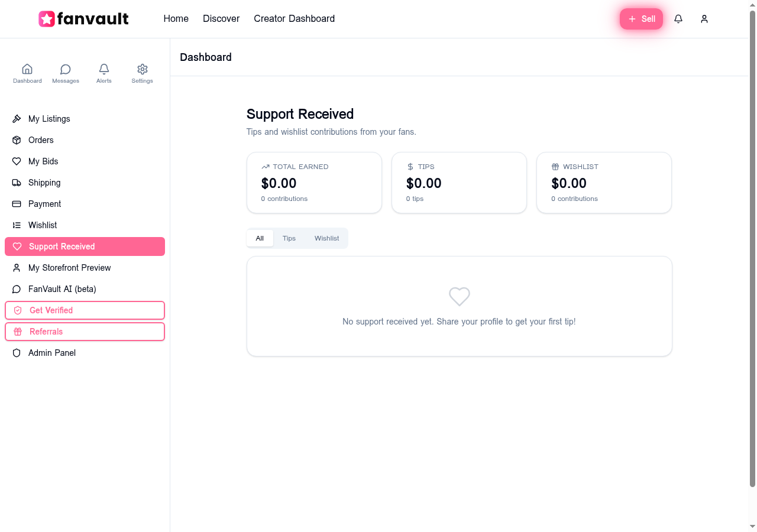Open the Referrals page
The image size is (757, 532).
click(x=46, y=332)
